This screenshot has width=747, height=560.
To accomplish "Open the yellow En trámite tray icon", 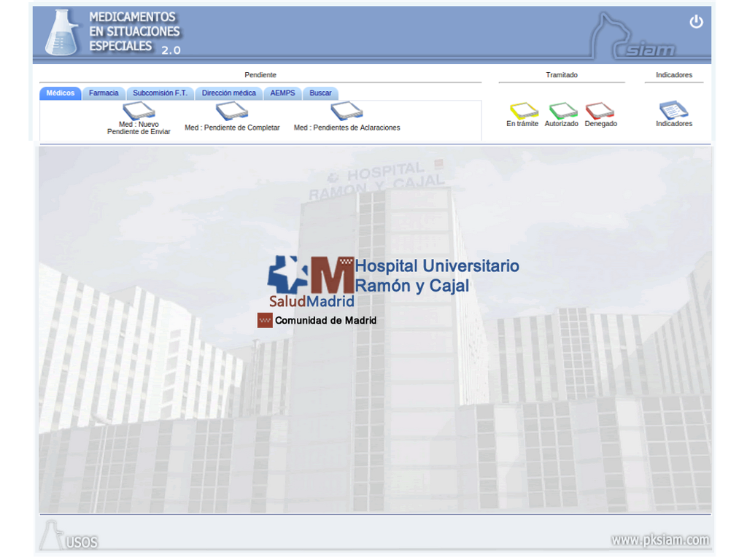I will 524,111.
